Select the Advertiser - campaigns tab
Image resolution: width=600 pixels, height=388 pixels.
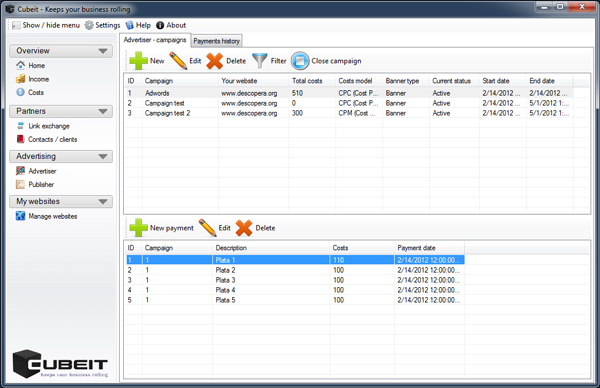point(155,40)
